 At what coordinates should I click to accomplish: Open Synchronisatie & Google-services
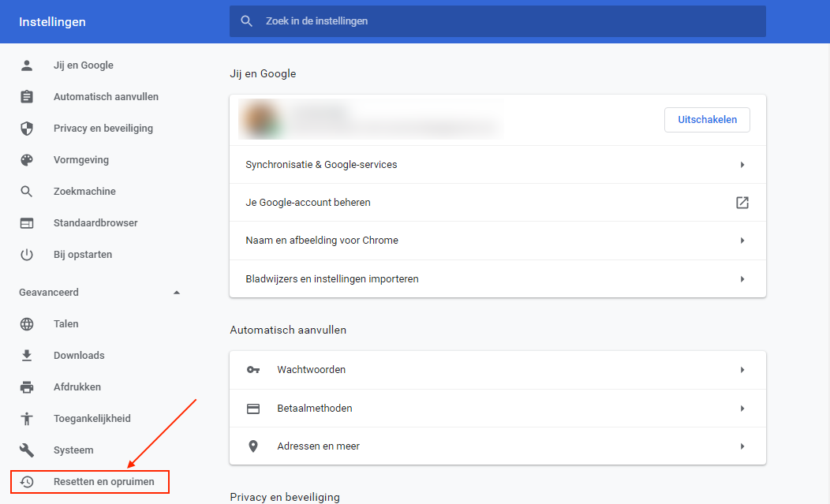tap(498, 165)
